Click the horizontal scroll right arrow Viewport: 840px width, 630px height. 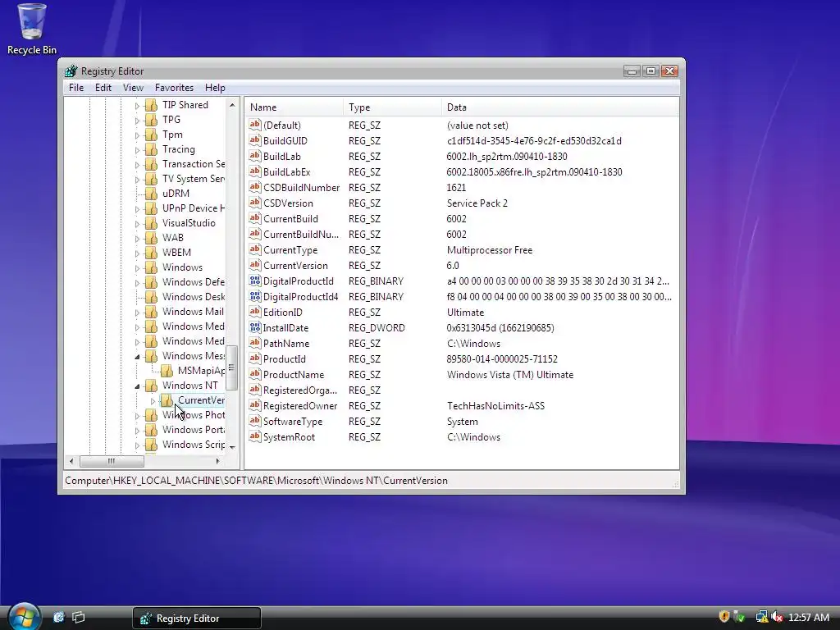[x=217, y=461]
